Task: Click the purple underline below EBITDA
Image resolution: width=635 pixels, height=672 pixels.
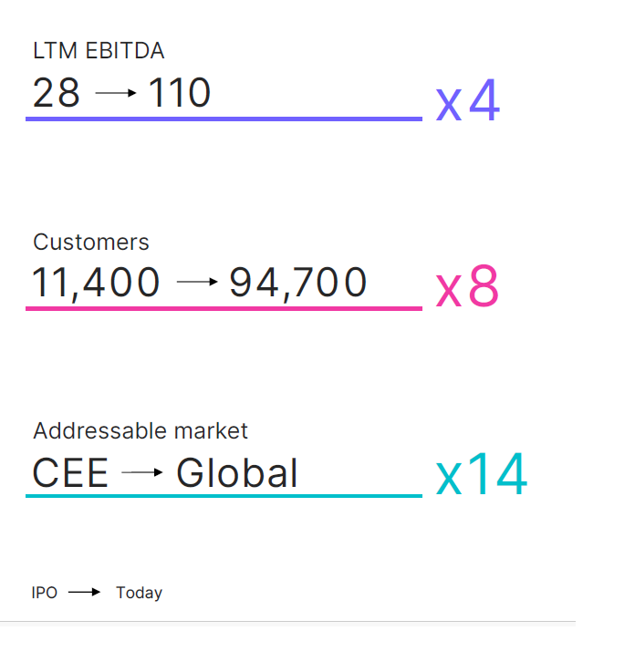Action: click(x=224, y=119)
